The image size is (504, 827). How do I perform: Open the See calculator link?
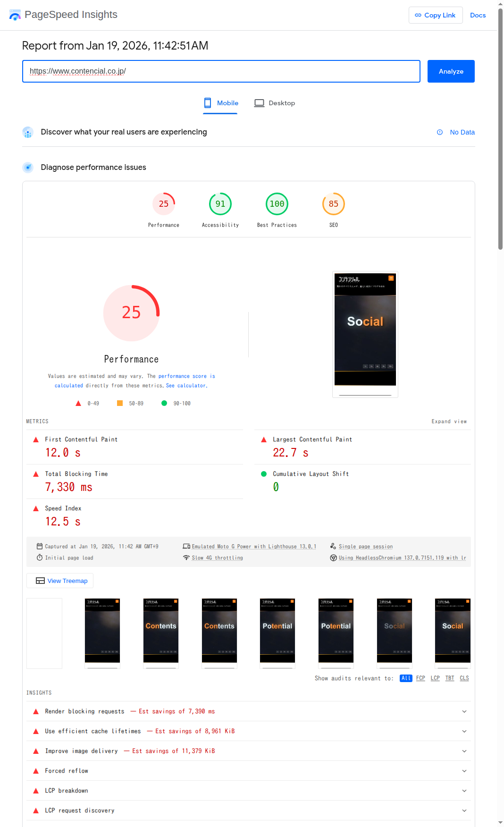tap(186, 386)
